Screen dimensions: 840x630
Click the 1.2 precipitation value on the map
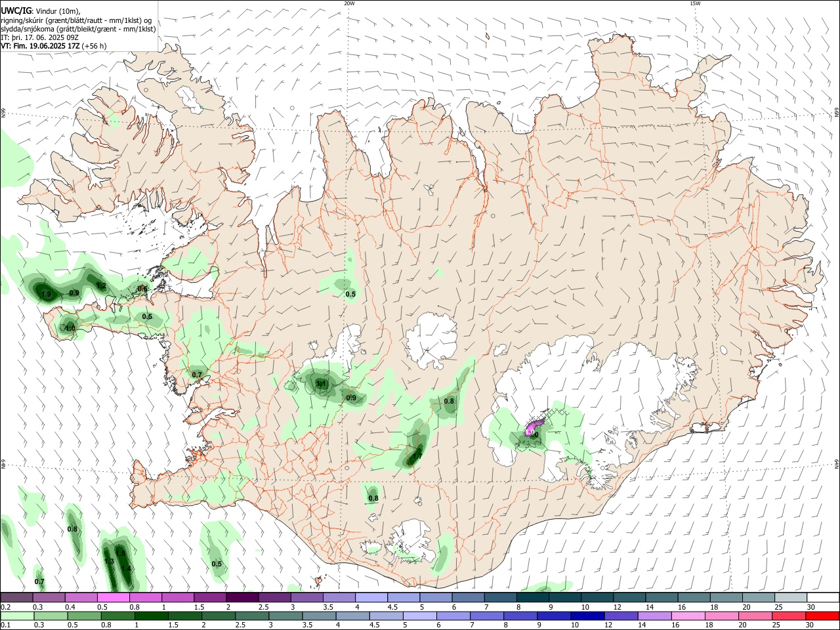click(x=101, y=285)
